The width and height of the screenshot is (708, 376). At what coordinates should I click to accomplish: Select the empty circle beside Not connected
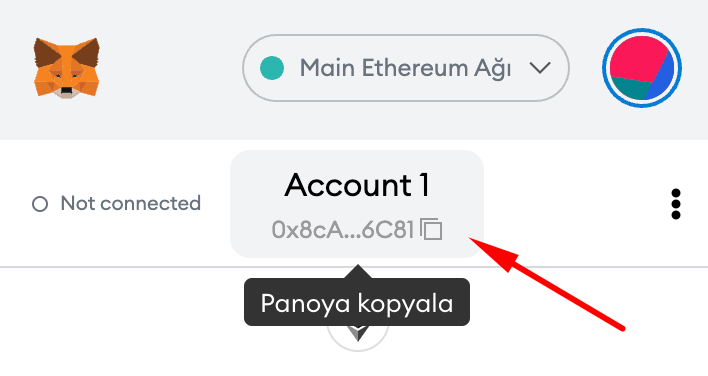click(40, 204)
